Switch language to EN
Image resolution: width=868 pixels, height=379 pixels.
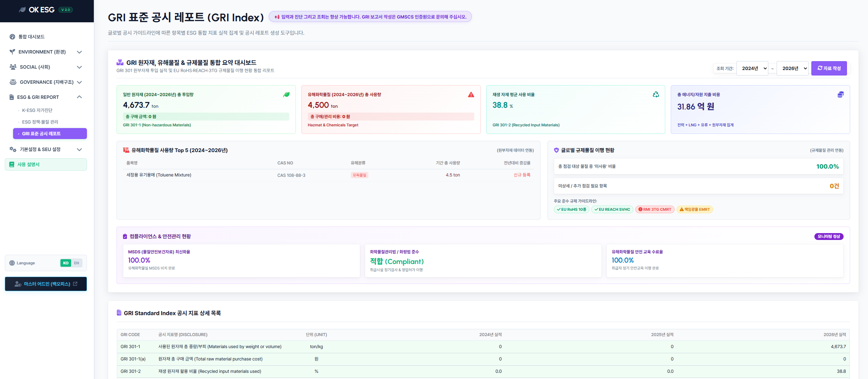point(77,263)
